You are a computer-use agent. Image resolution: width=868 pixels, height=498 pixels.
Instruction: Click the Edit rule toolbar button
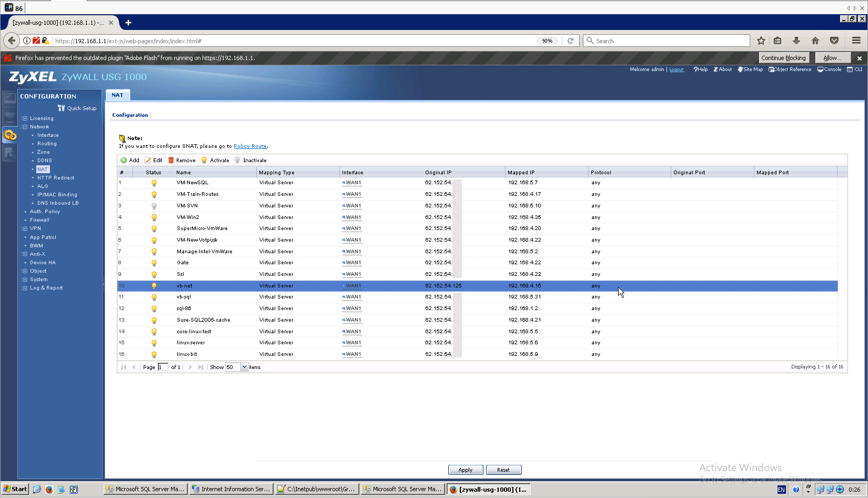point(154,160)
